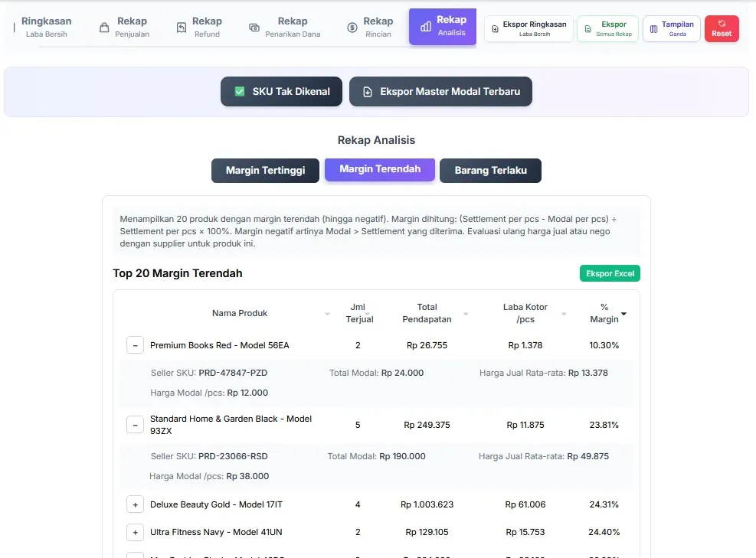Click the dollar coin icon on Rekap Rincian
This screenshot has height=558, width=756.
pos(352,28)
